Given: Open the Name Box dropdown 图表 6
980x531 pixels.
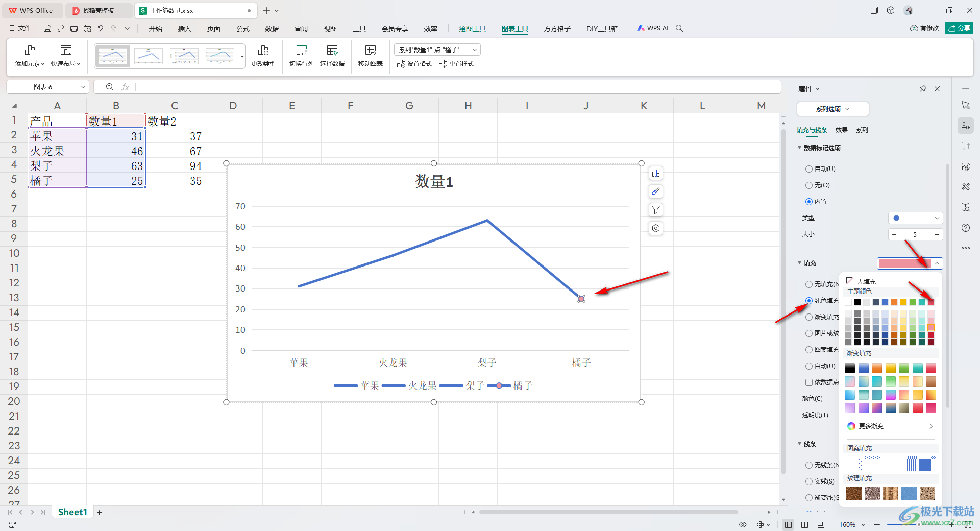Looking at the screenshot, I should coord(83,87).
